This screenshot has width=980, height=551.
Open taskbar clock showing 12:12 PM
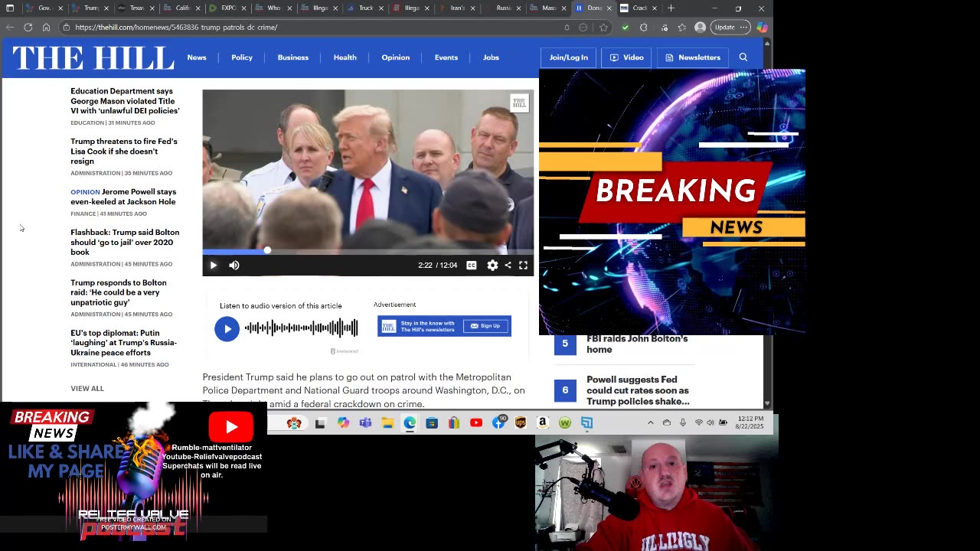750,423
